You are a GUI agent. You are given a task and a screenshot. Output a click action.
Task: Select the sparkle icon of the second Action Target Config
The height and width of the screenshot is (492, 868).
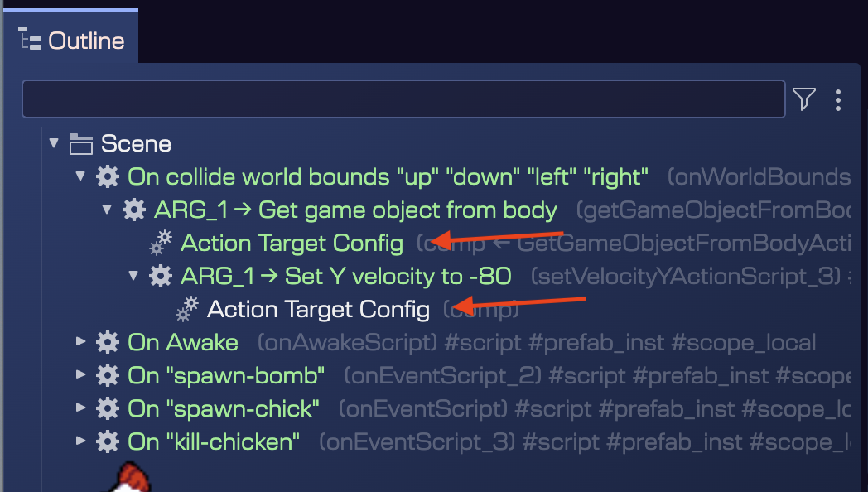(186, 309)
